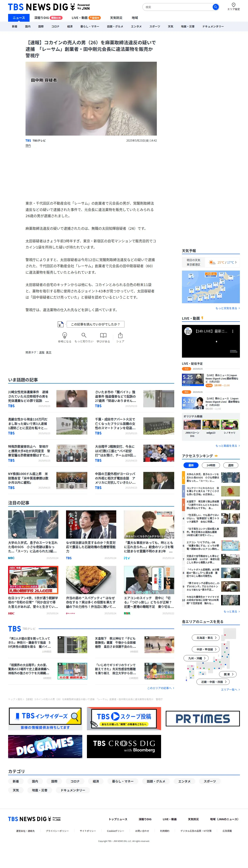248x868 pixels.
Task: Click the article feedback document icon
Action: (x=60, y=324)
